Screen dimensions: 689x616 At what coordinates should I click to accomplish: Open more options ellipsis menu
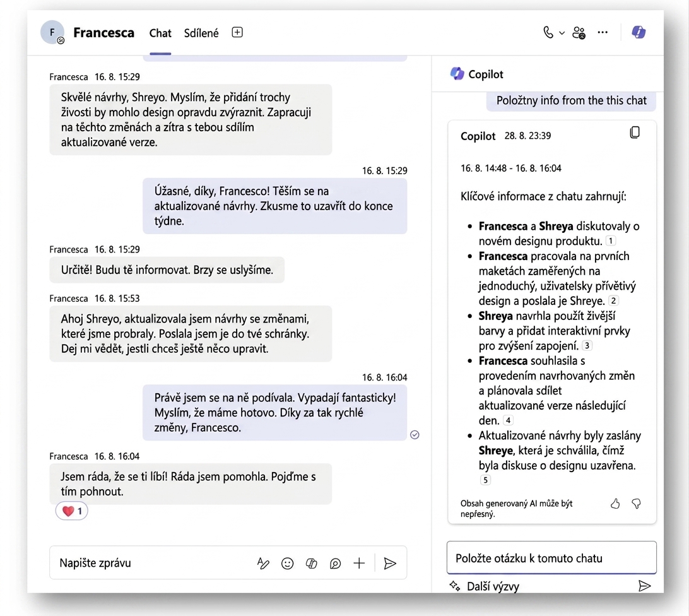603,32
